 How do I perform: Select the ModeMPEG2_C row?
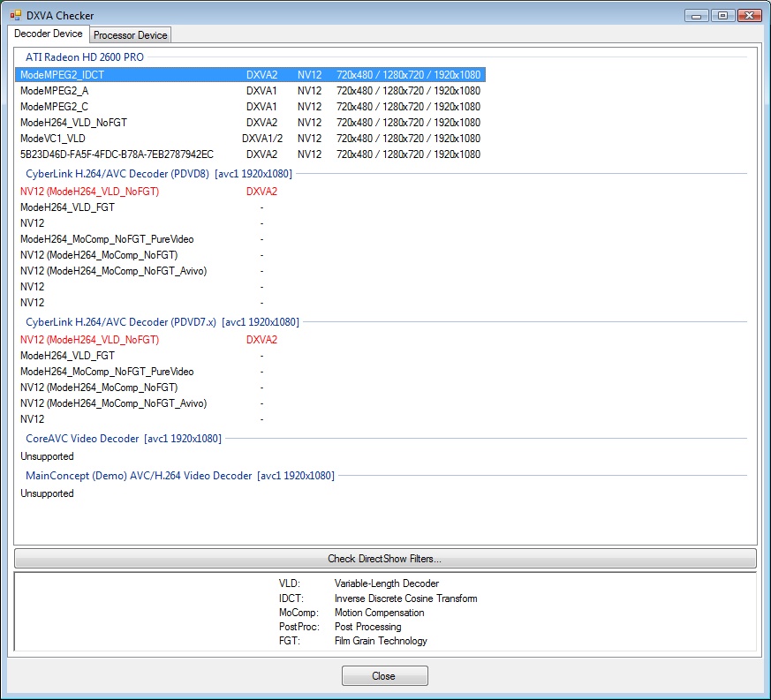[250, 106]
